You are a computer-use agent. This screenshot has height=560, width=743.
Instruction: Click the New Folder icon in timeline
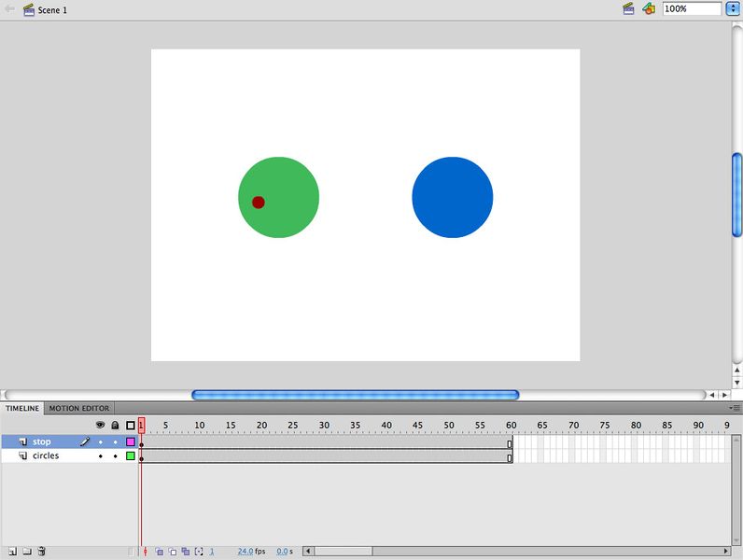pyautogui.click(x=26, y=552)
